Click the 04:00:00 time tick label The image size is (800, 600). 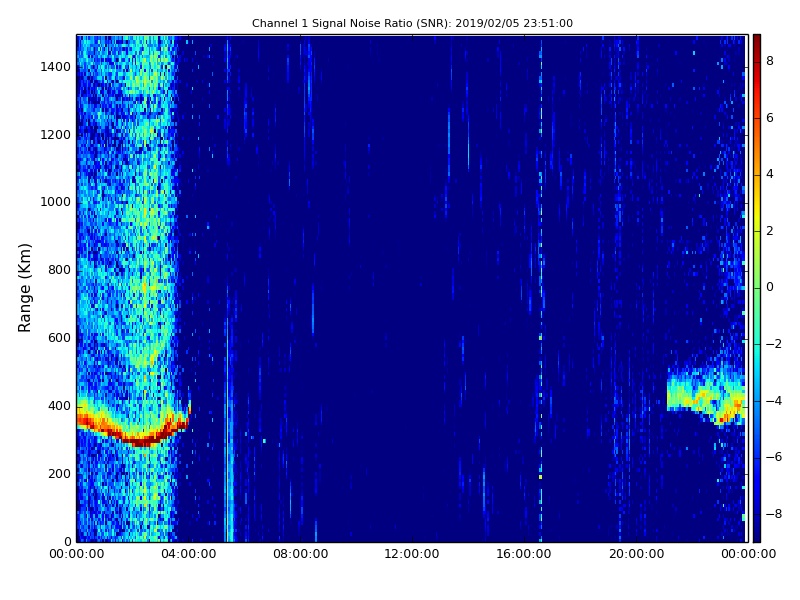tap(188, 554)
